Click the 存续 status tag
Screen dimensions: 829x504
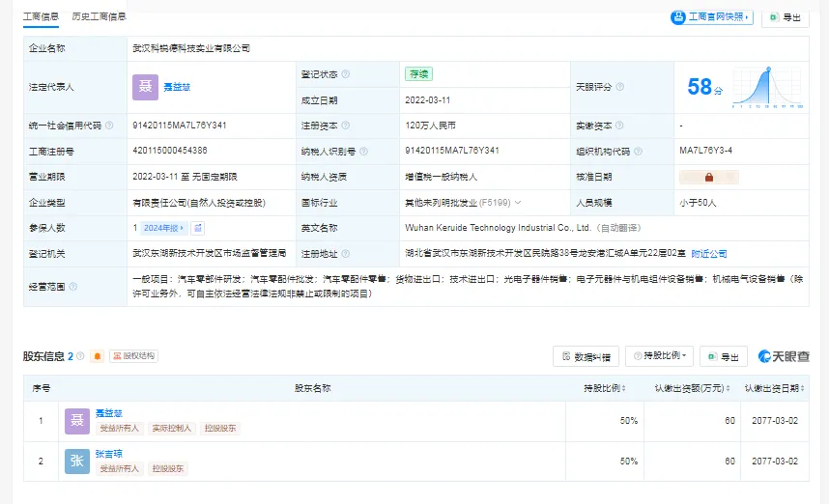[418, 74]
